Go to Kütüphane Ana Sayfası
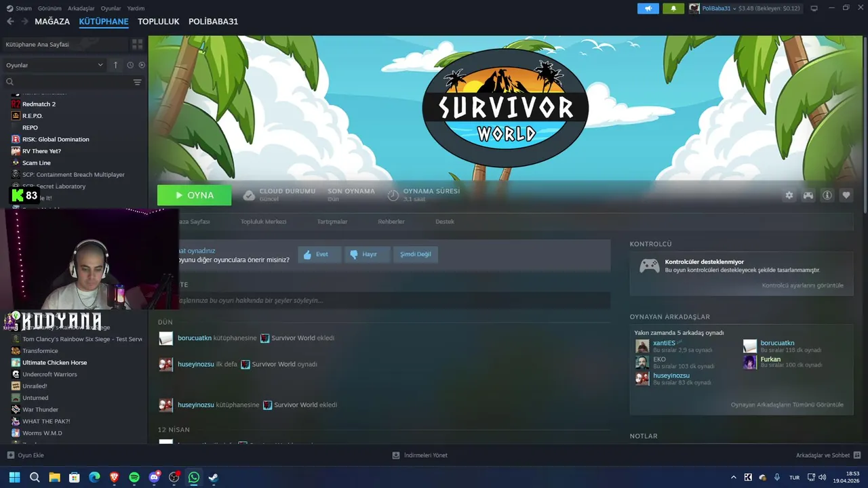The image size is (868, 488). [x=65, y=44]
